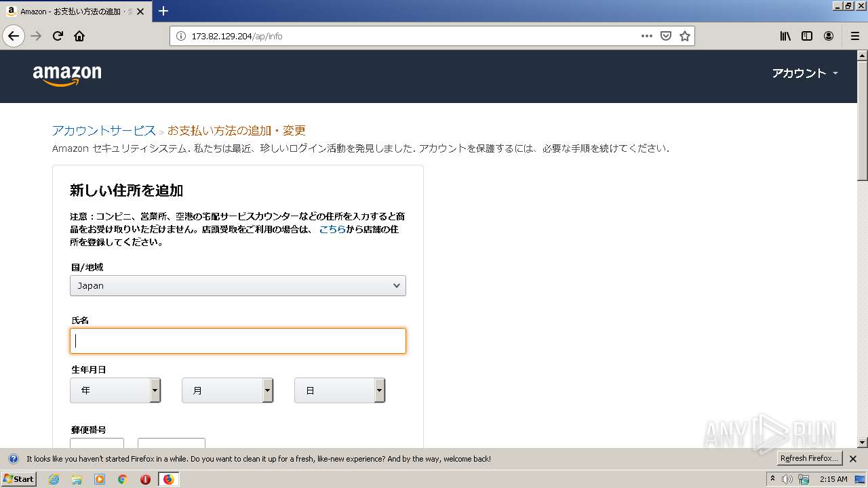The image size is (868, 488).
Task: Click the Refresh Firefox button
Action: (808, 459)
